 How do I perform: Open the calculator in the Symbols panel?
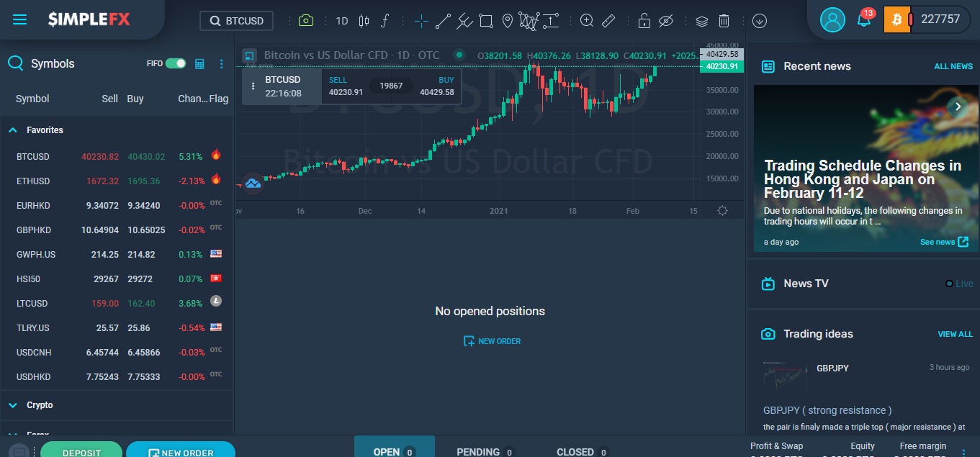[200, 64]
